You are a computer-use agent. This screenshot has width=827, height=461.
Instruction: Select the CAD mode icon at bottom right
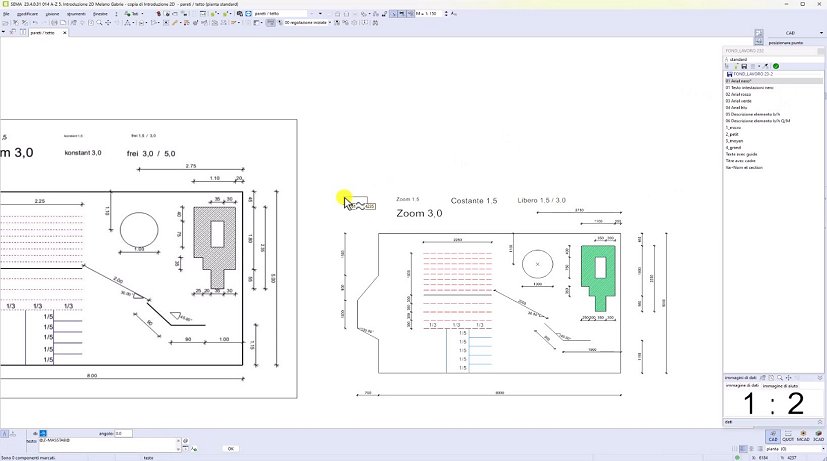(x=773, y=436)
